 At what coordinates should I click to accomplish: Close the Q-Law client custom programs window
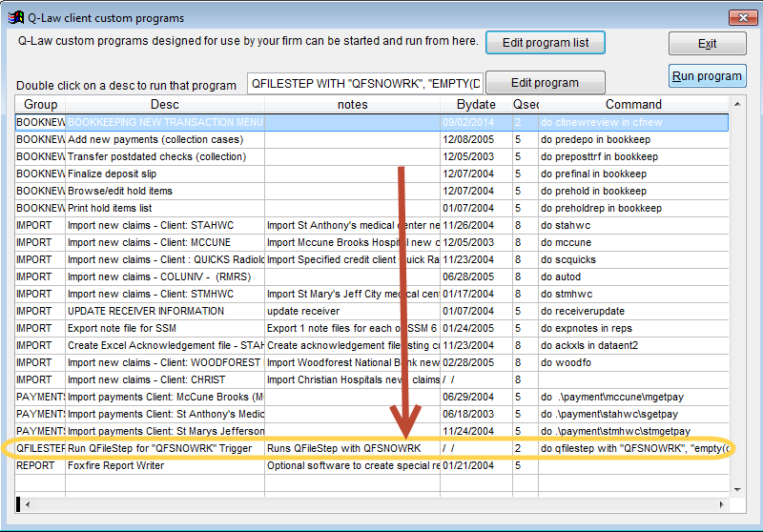click(x=743, y=18)
